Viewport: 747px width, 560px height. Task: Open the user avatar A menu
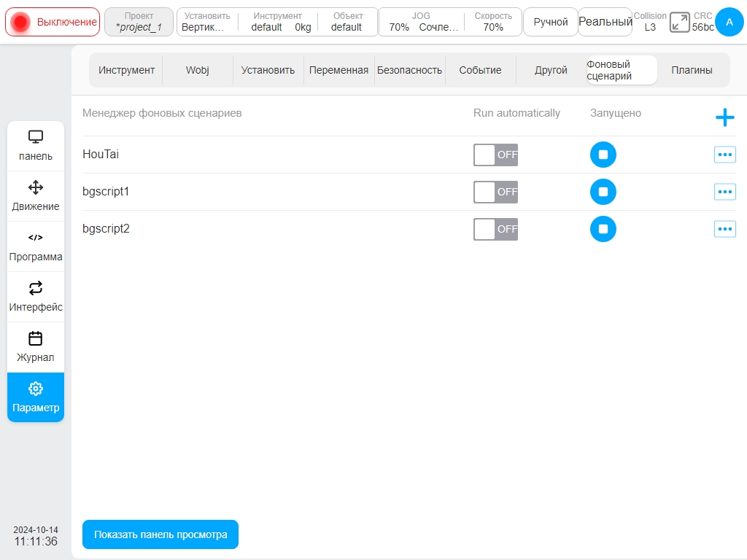(x=729, y=22)
